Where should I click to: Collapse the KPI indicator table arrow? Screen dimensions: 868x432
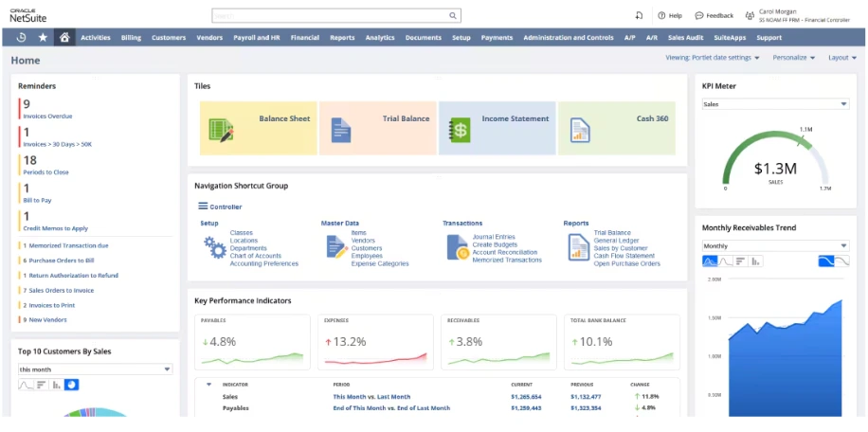pyautogui.click(x=208, y=384)
